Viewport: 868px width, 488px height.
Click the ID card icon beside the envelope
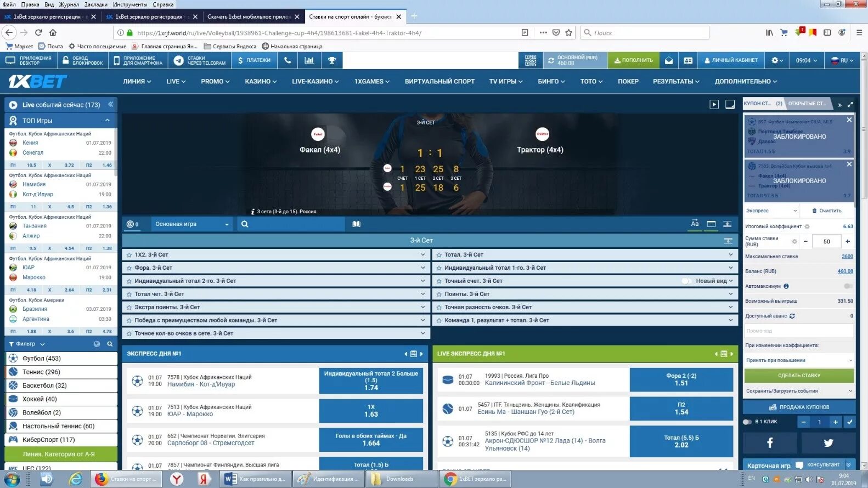coord(688,60)
